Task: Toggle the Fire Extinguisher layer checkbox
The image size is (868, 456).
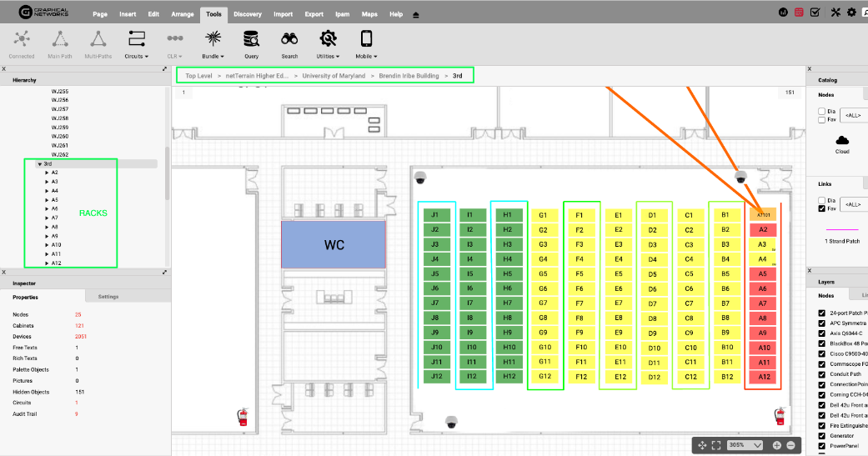Action: pos(822,425)
